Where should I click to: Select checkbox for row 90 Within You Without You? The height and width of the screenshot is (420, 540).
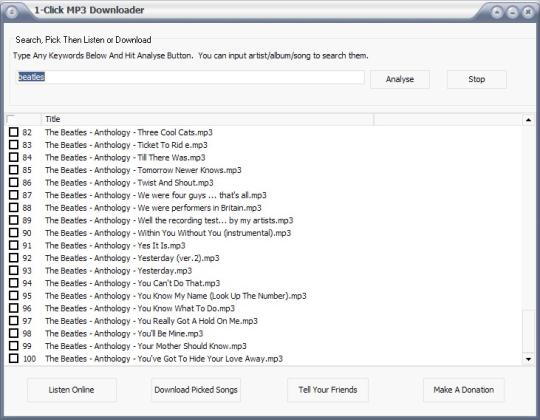pos(14,233)
